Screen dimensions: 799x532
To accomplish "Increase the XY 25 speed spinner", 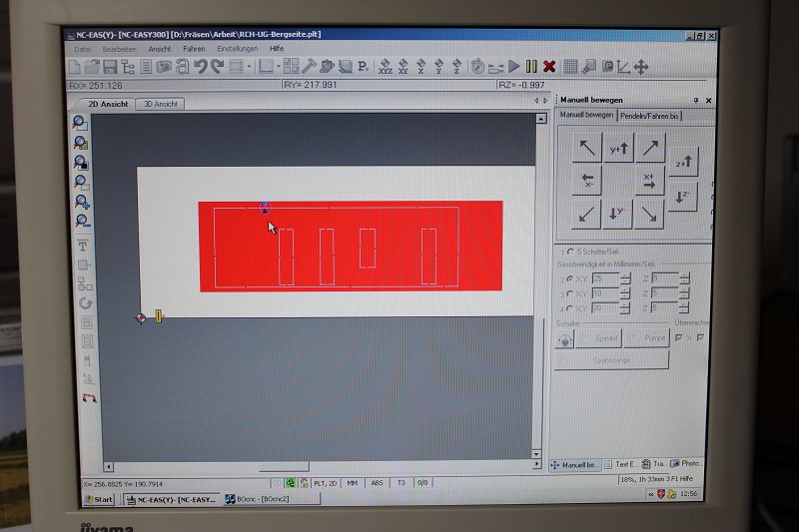I will point(624,275).
